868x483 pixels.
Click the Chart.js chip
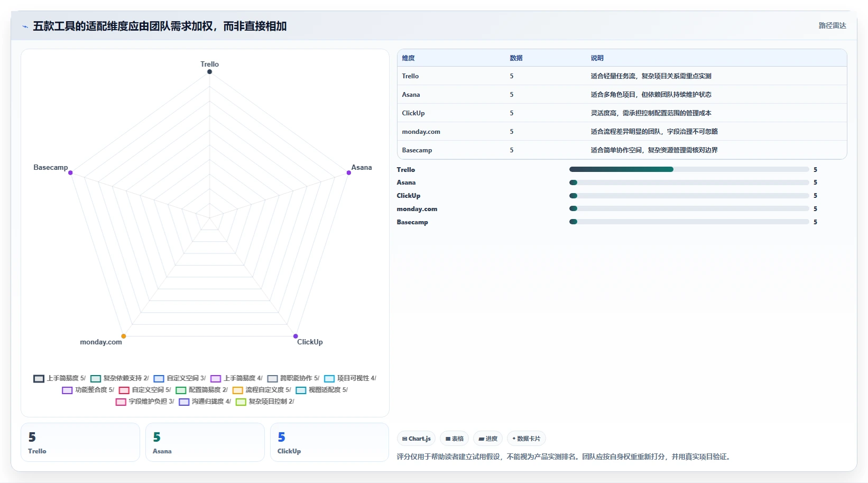pyautogui.click(x=417, y=439)
